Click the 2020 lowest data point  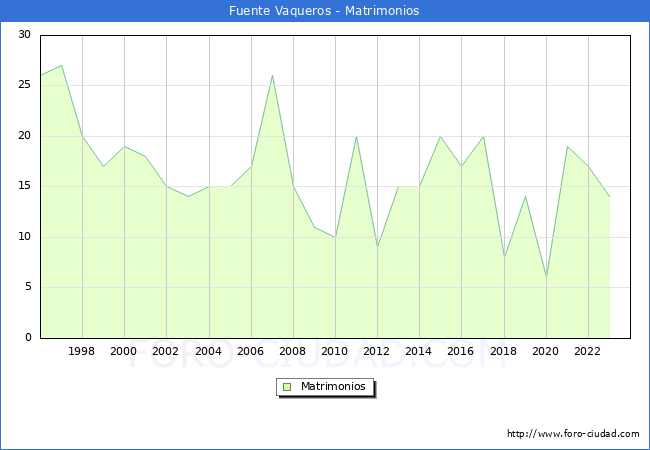pyautogui.click(x=546, y=277)
